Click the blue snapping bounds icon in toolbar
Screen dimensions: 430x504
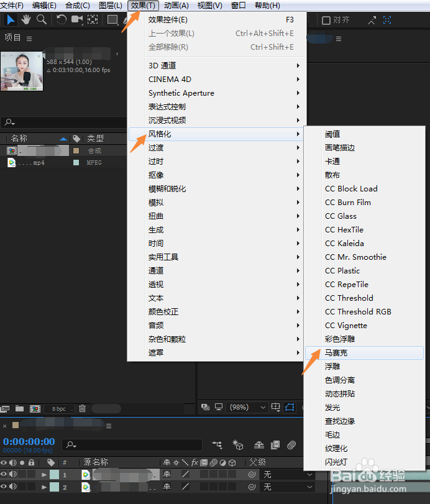[387, 21]
